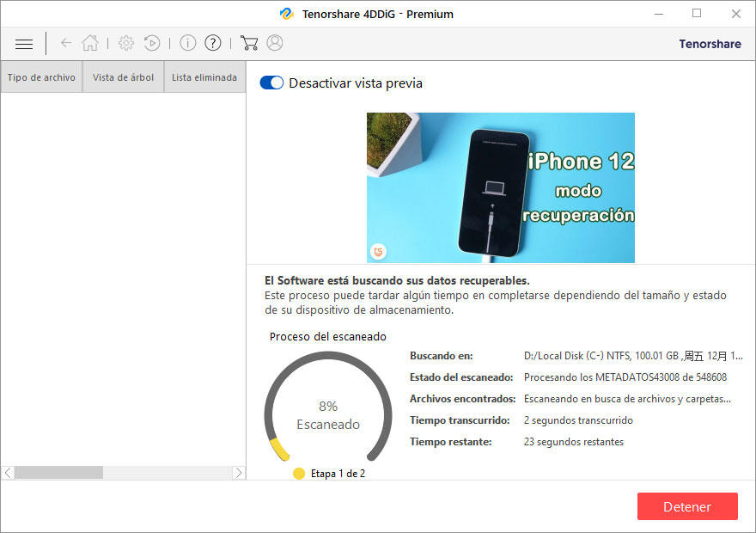Close the 4DDiG window
Viewport: 756px width, 533px height.
[735, 14]
